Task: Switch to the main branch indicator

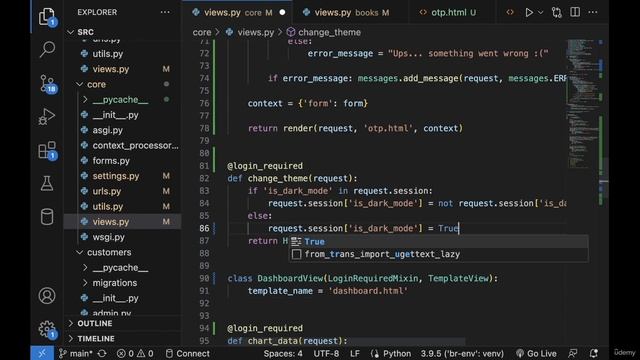Action: point(76,353)
